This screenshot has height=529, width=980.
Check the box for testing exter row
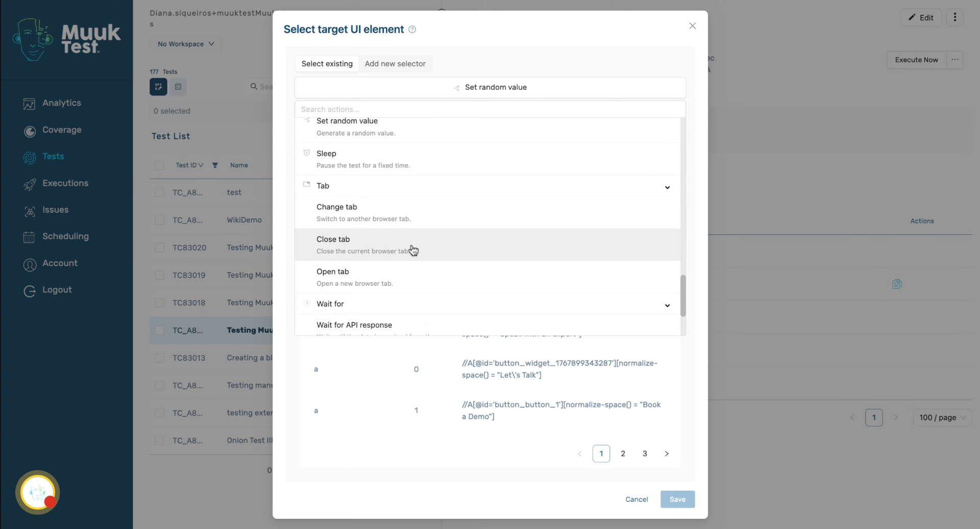160,413
